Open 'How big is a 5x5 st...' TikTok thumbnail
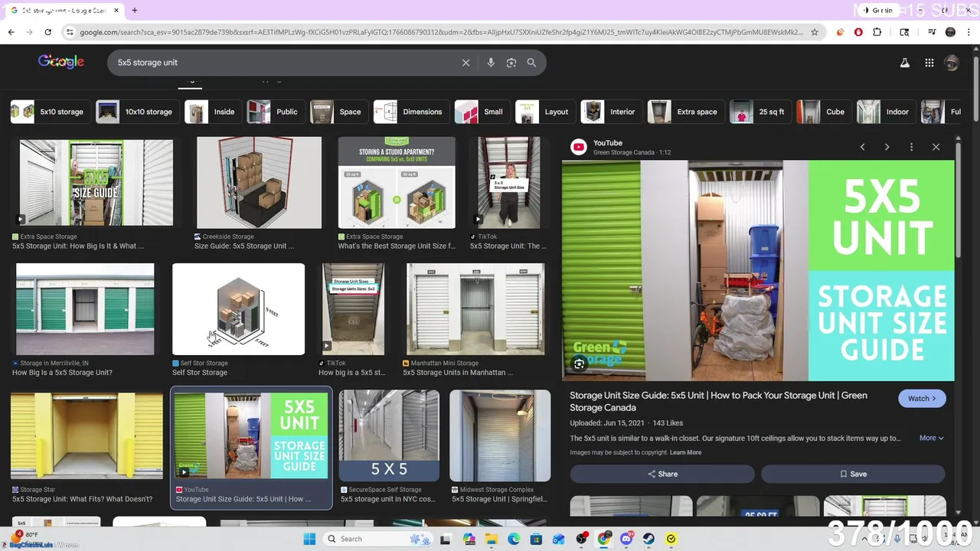The image size is (980, 551). point(353,309)
